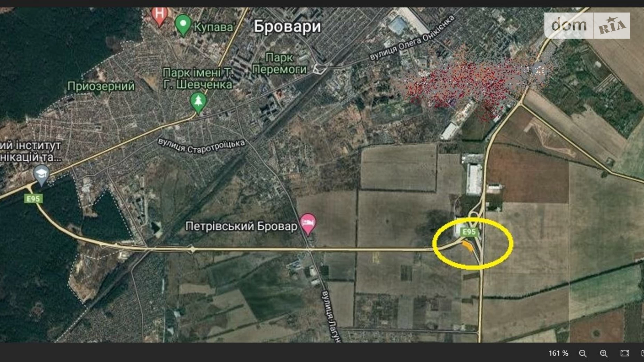Open the 161 % zoom level control
644x362 pixels.
point(558,353)
